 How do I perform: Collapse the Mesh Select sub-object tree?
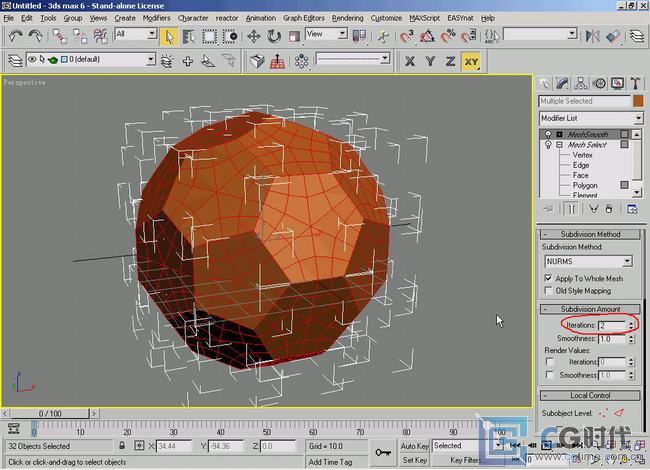[x=559, y=145]
